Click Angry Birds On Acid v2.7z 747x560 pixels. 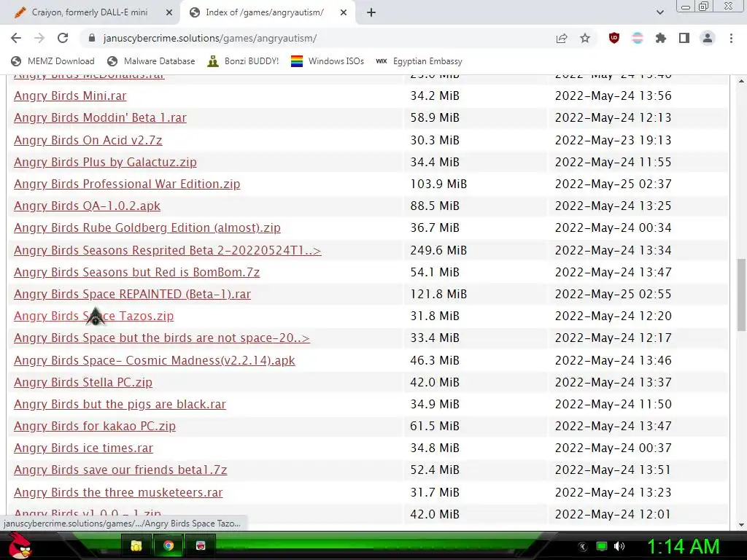coord(88,140)
